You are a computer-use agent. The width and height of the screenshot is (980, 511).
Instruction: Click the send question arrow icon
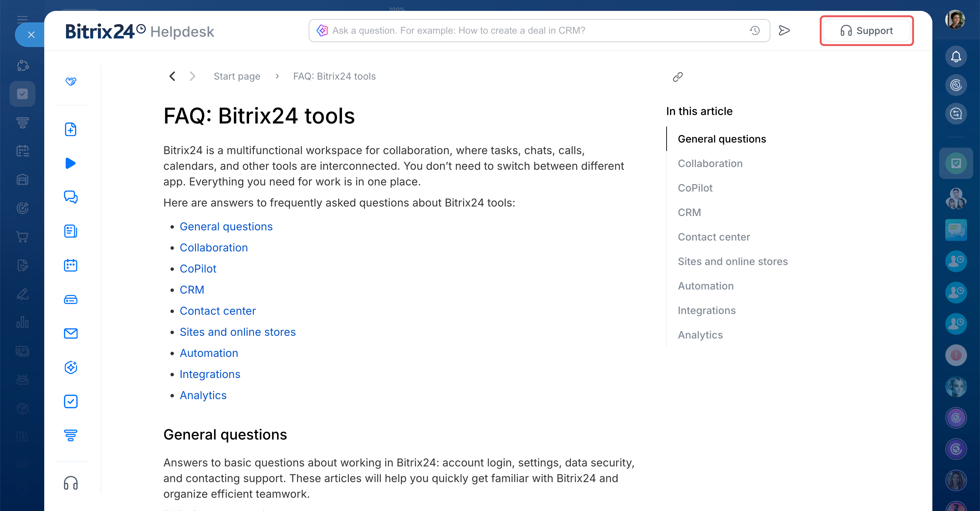pos(784,30)
